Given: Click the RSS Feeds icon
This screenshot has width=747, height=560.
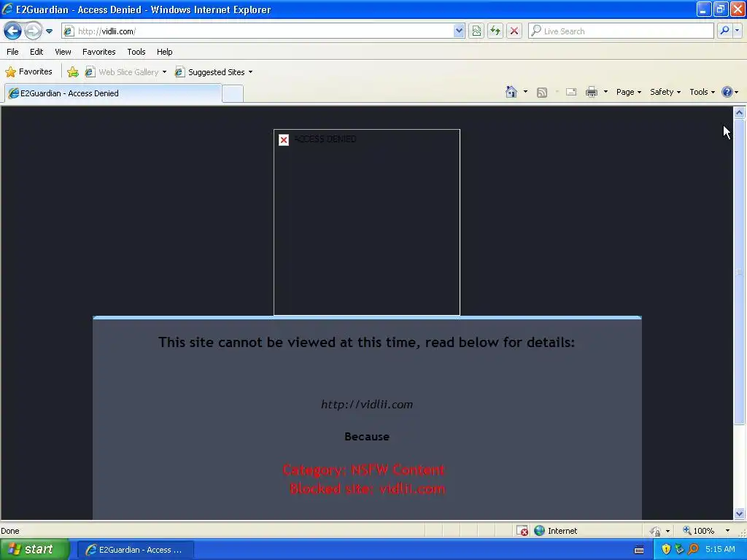Looking at the screenshot, I should tap(542, 92).
